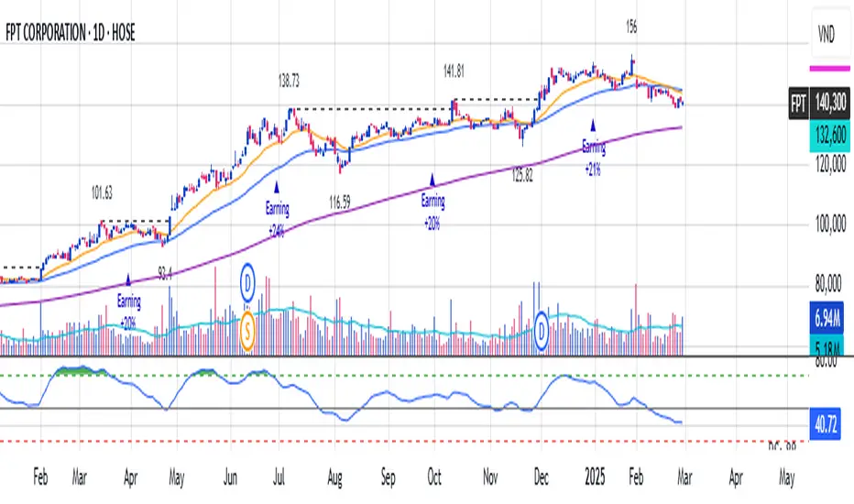Click the Earning +24% marker arrow
Viewport: 854px width, 504px height.
276,187
